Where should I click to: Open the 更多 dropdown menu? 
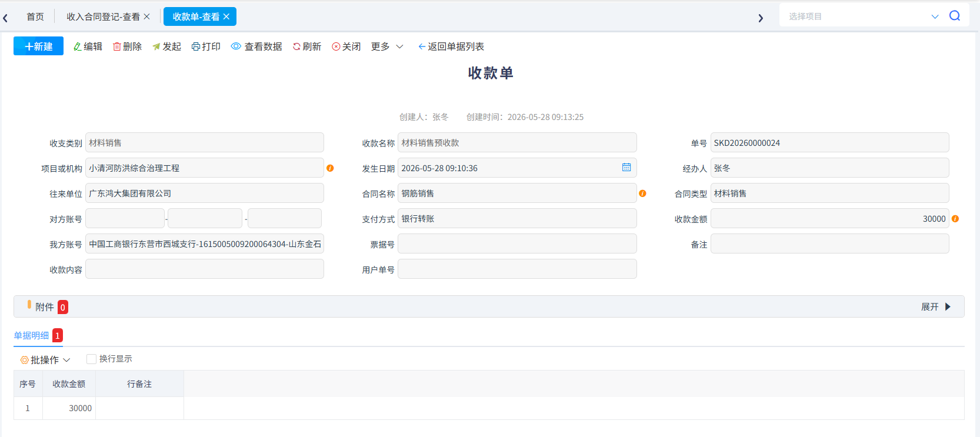click(x=387, y=46)
